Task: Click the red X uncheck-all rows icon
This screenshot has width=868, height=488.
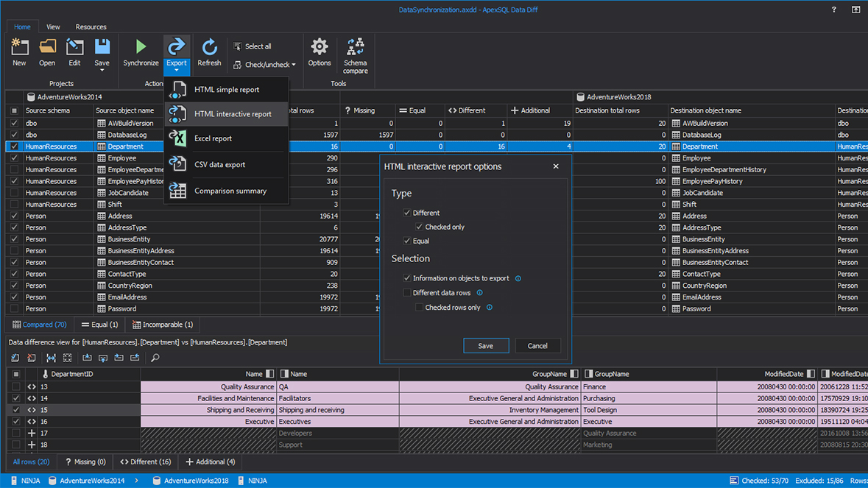Action: tap(32, 358)
